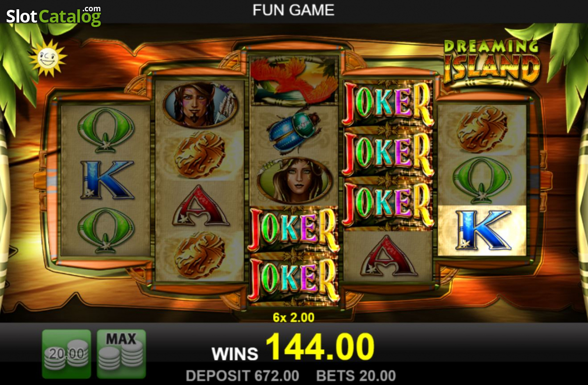Click the 20.00 bet coins button
Image resolution: width=588 pixels, height=385 pixels.
(x=67, y=354)
